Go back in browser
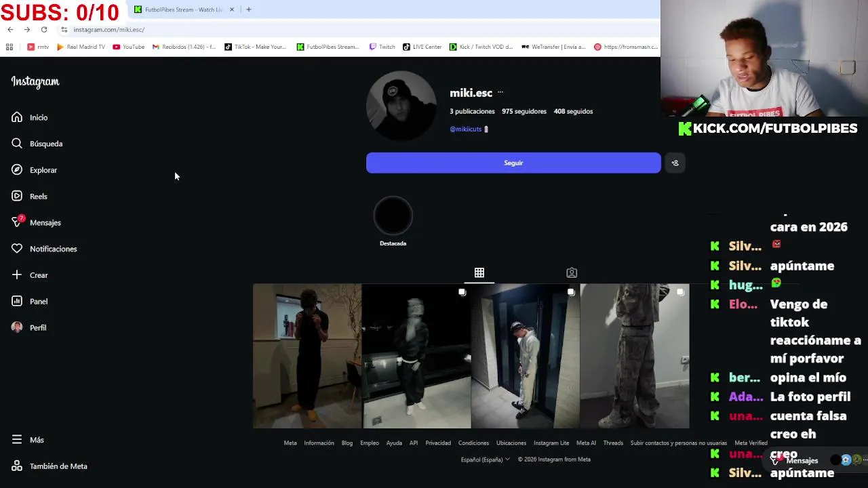The width and height of the screenshot is (868, 488). point(10,29)
